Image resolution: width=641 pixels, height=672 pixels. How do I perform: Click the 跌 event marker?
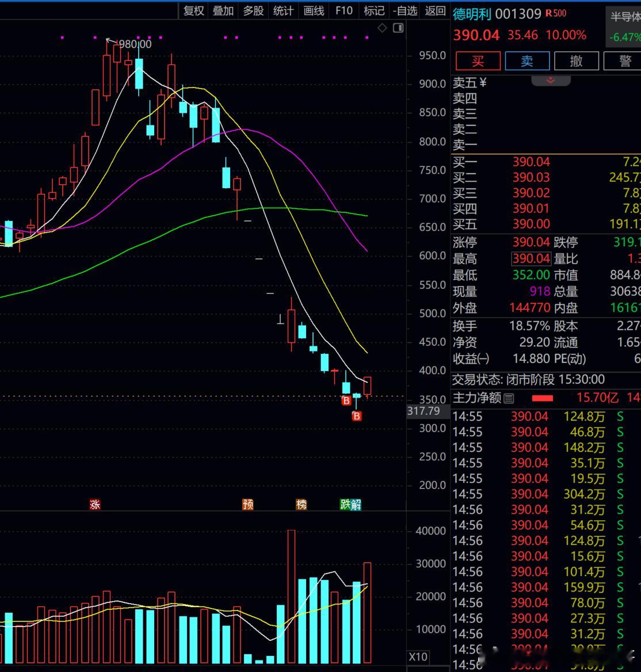point(345,505)
